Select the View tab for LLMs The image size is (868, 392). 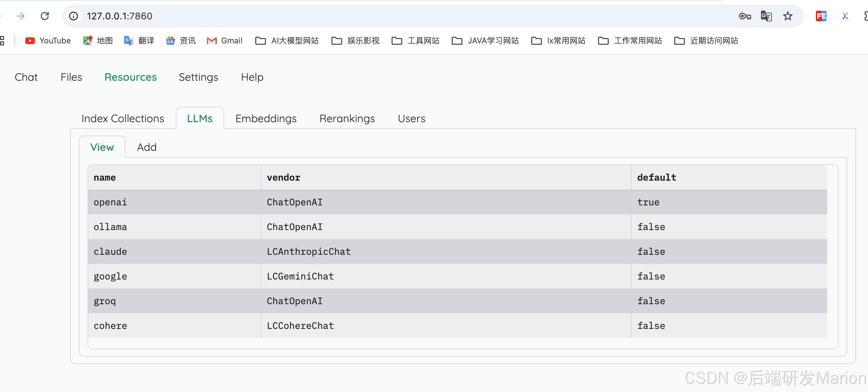click(x=102, y=147)
